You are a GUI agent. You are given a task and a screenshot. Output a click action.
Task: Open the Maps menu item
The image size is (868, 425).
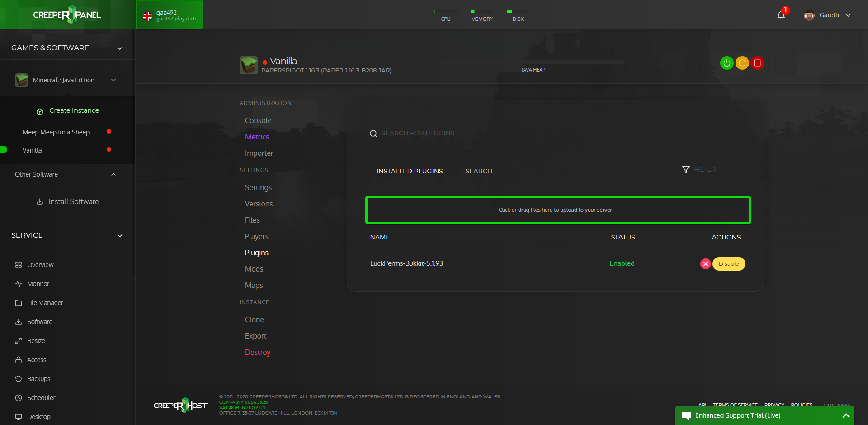[x=254, y=285]
